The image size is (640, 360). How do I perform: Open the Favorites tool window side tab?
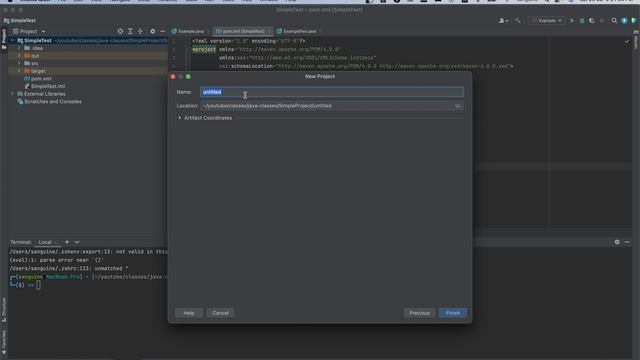coord(4,342)
